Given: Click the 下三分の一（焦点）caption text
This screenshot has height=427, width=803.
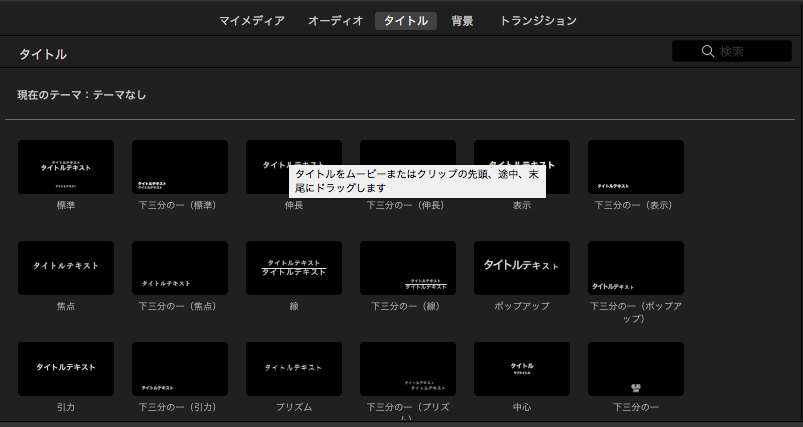Looking at the screenshot, I should (x=180, y=306).
